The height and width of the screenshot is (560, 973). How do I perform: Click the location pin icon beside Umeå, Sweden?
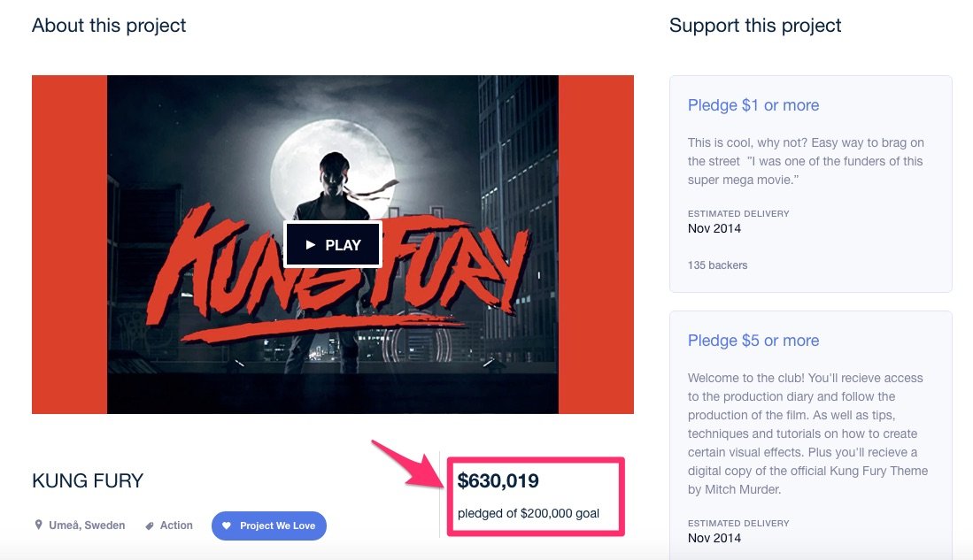[x=39, y=525]
